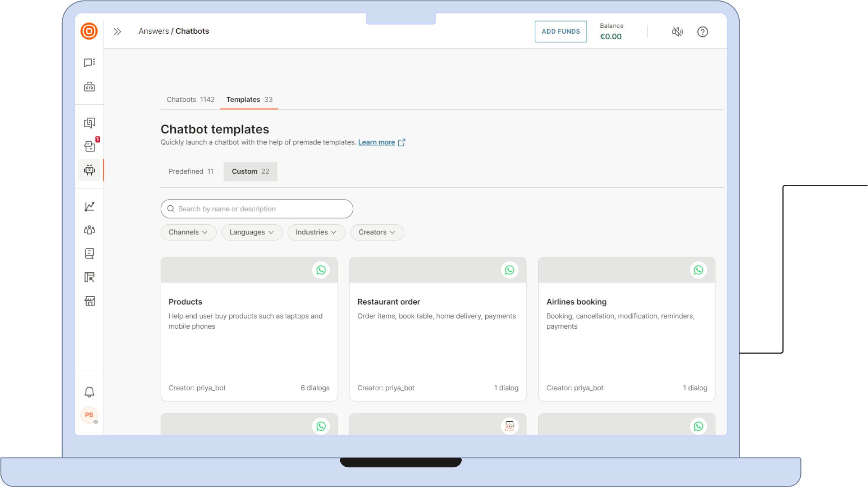Expand the Industries filter dropdown
The image size is (868, 487).
pos(316,232)
